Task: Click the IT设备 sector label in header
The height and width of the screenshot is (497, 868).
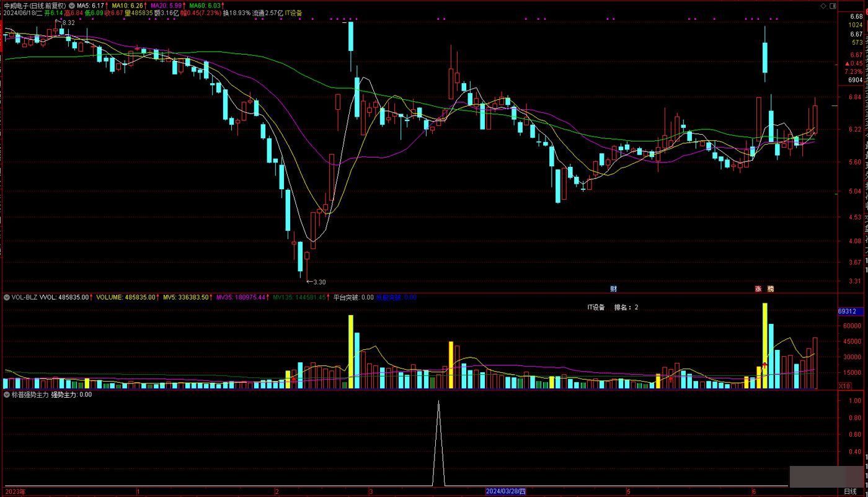Action: (294, 13)
